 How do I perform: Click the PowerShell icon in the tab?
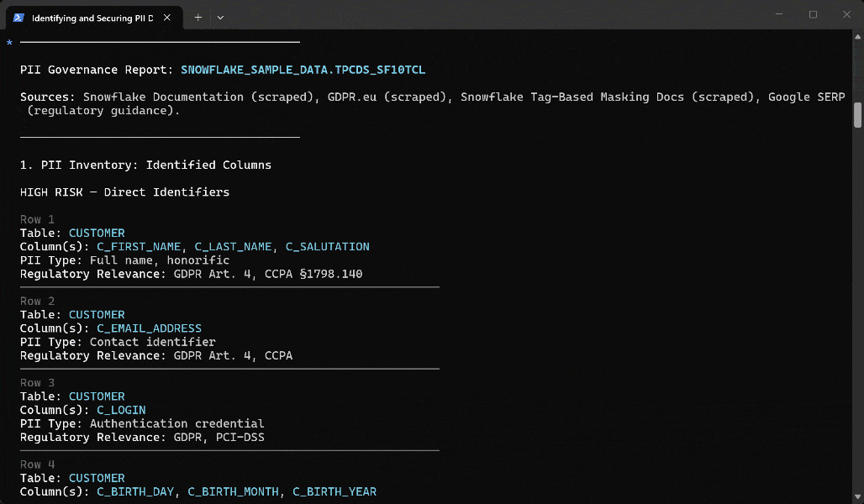coord(18,18)
